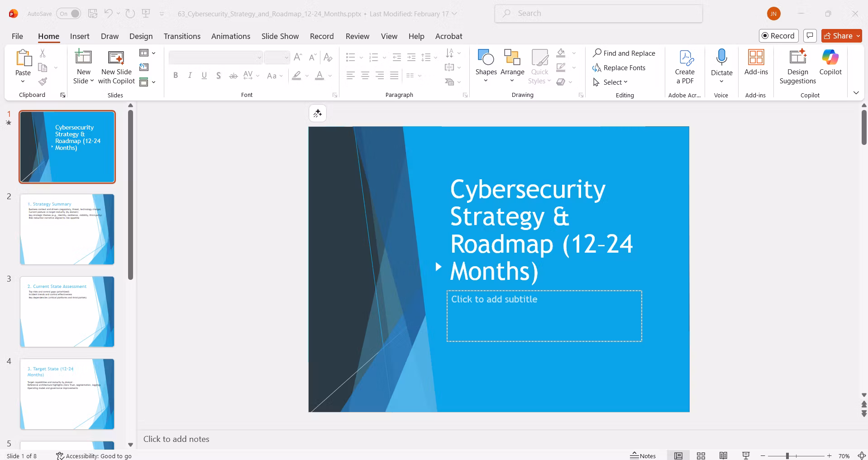Open the Select dropdown in Editing

tap(610, 82)
